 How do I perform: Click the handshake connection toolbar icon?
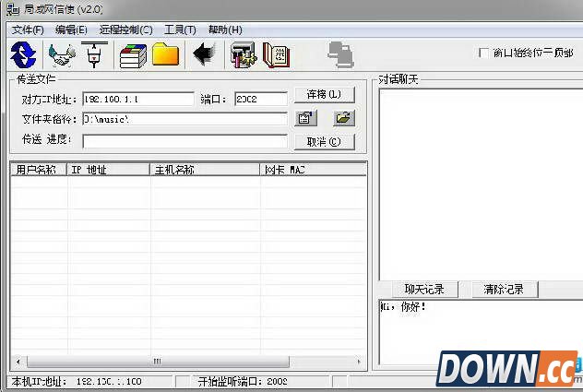(62, 54)
